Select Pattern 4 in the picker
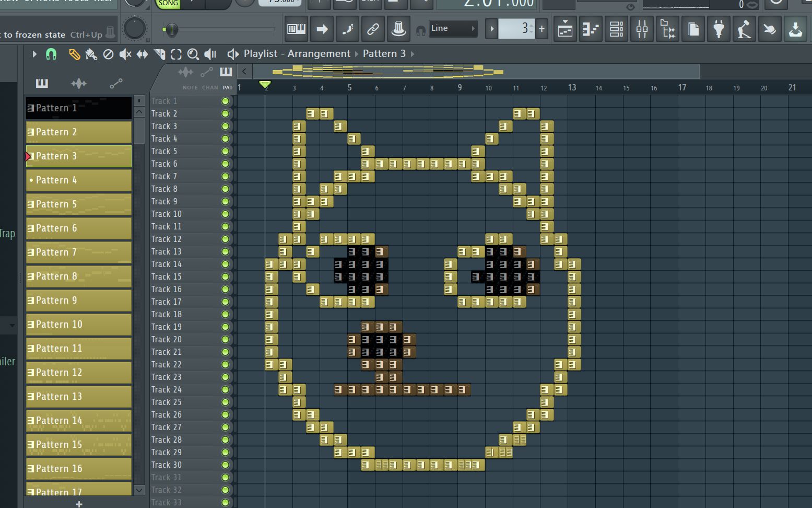 click(x=79, y=180)
